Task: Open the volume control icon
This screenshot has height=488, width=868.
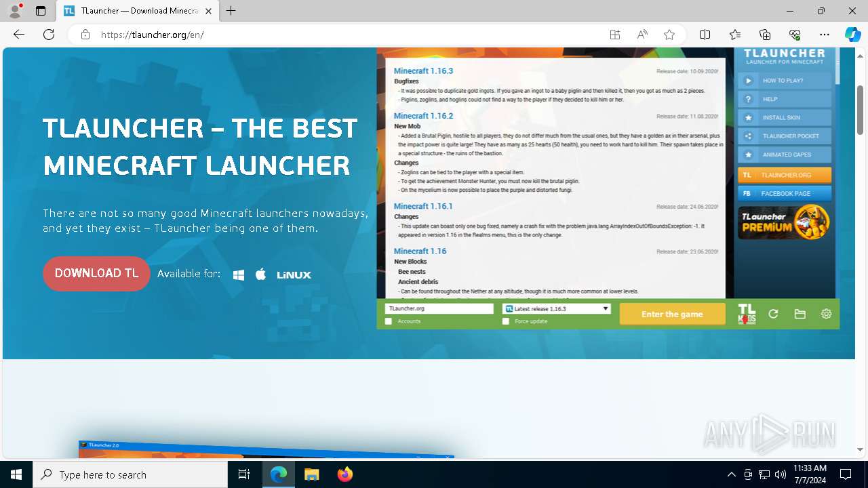Action: 781,474
